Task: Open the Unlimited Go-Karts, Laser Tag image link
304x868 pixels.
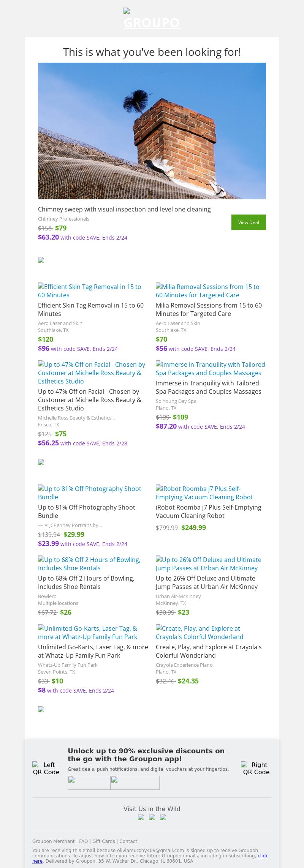Action: 87,633
